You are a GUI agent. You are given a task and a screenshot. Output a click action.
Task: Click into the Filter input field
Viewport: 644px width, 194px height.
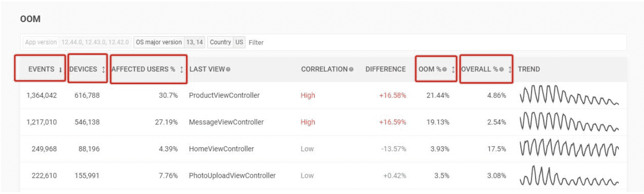pyautogui.click(x=436, y=42)
